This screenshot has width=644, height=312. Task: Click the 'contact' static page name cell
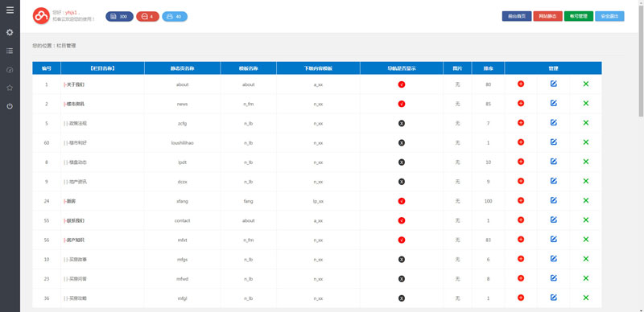tap(183, 220)
